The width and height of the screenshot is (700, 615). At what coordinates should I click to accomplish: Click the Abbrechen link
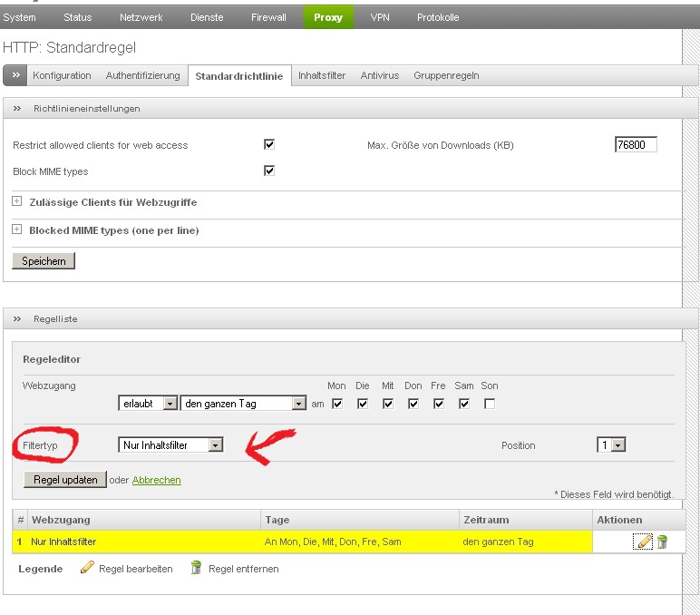pyautogui.click(x=156, y=480)
